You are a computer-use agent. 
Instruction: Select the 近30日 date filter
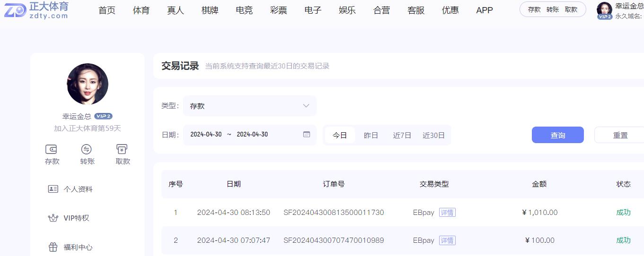click(x=433, y=135)
